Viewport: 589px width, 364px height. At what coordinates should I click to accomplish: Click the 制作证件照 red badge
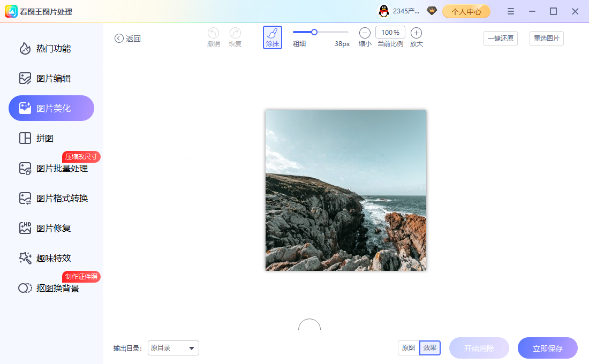(x=81, y=276)
